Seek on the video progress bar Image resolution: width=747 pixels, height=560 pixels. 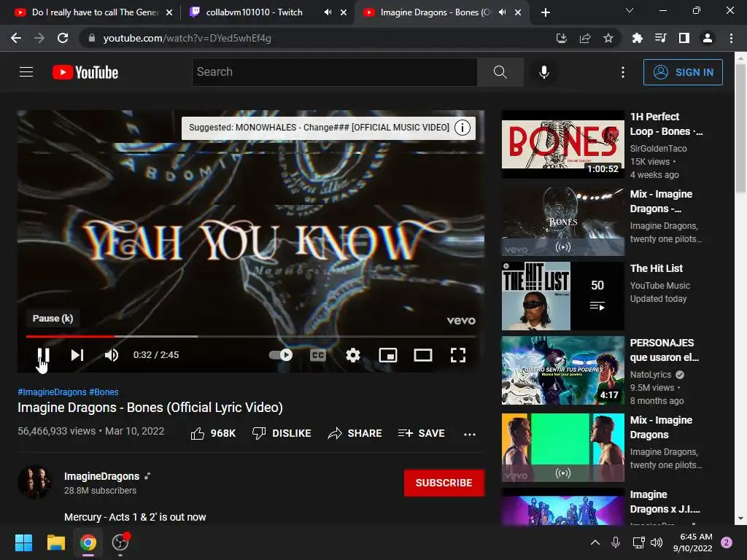pos(251,336)
